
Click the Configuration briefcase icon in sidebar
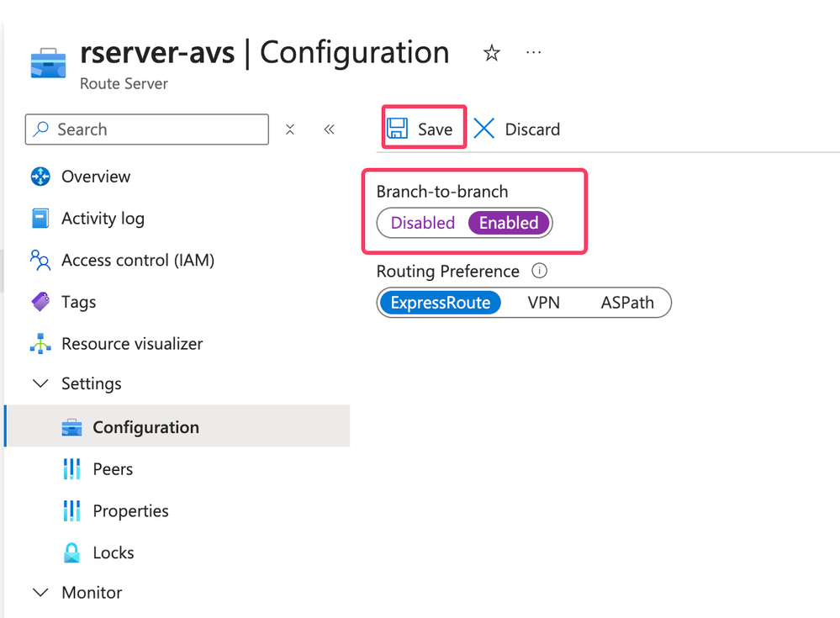(x=71, y=427)
